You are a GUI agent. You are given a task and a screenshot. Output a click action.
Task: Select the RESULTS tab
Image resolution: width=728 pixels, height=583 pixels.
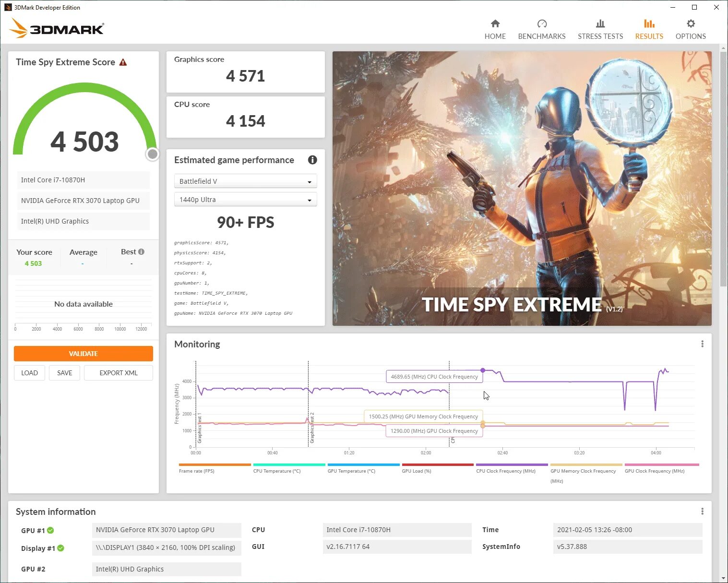click(649, 30)
